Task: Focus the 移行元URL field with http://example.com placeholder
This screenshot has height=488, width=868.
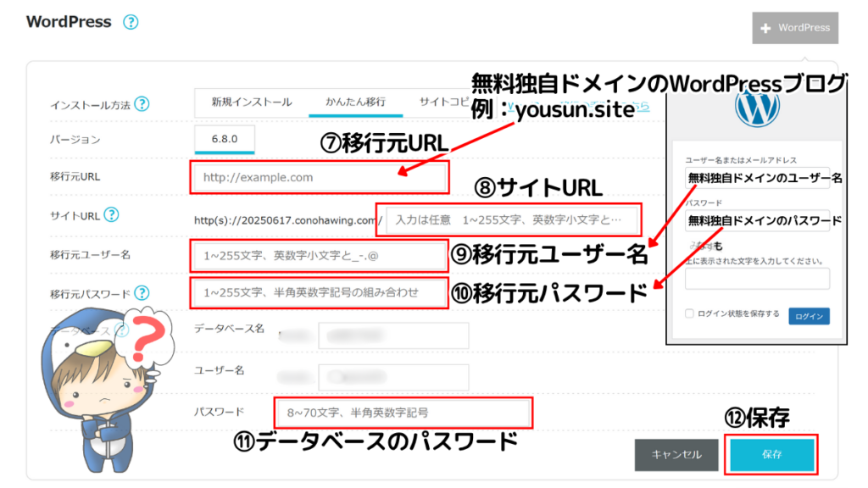Action: [320, 178]
